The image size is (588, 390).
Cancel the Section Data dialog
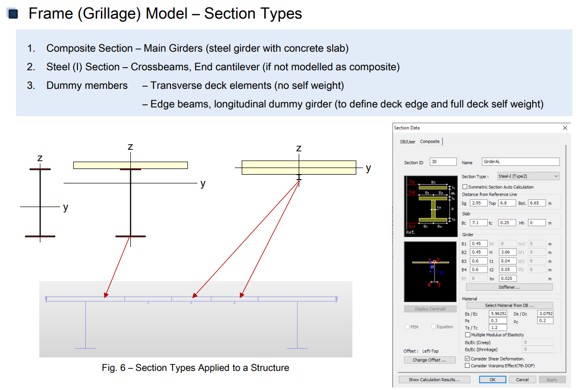(522, 380)
